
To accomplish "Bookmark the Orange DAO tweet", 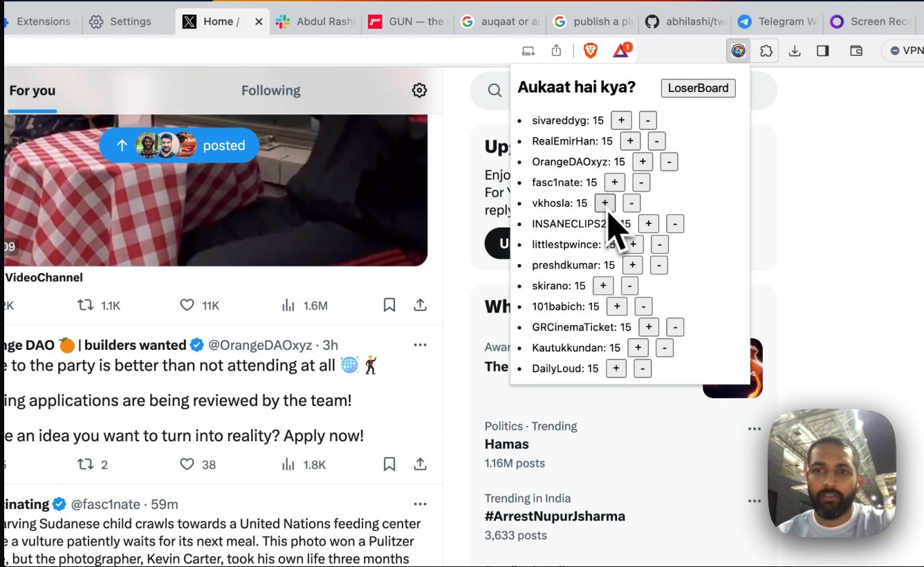I will click(389, 464).
